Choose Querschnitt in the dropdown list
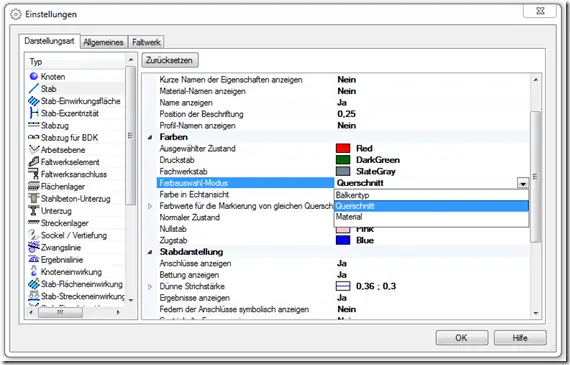570x365 pixels. (431, 206)
